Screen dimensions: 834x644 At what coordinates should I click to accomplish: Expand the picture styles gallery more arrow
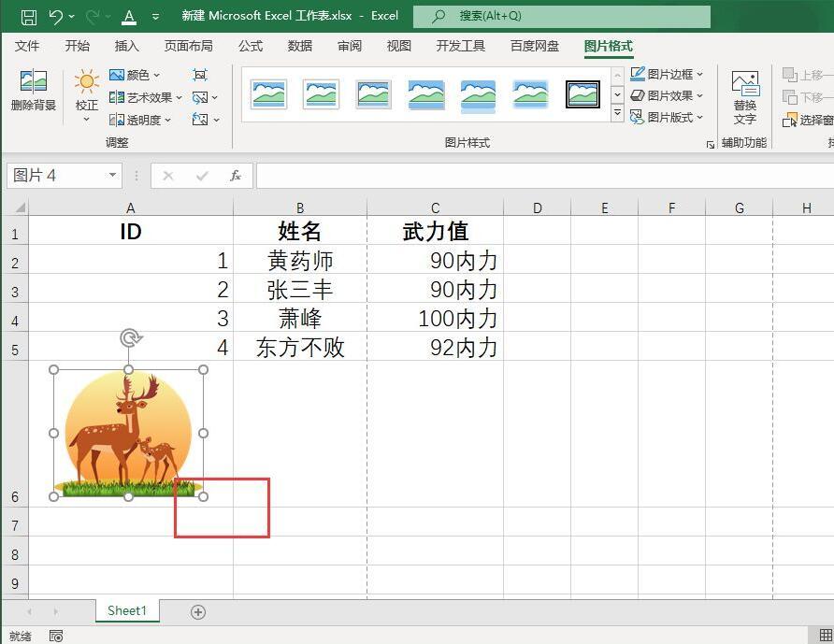point(617,113)
